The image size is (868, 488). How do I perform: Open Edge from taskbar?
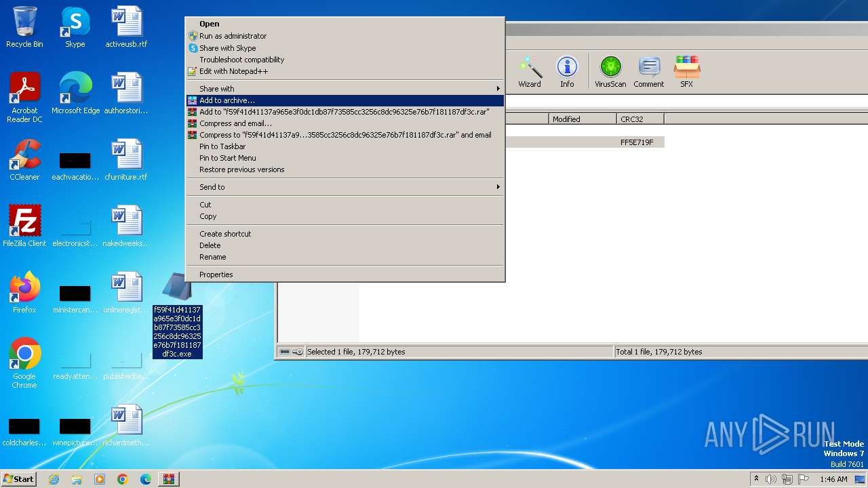point(146,479)
